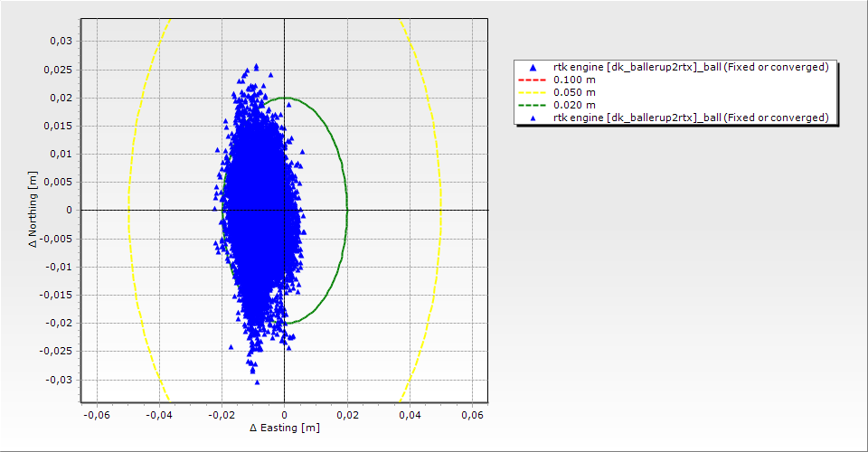This screenshot has height=452, width=868.
Task: Click the green dashed 0.020 m legend line
Action: [533, 105]
